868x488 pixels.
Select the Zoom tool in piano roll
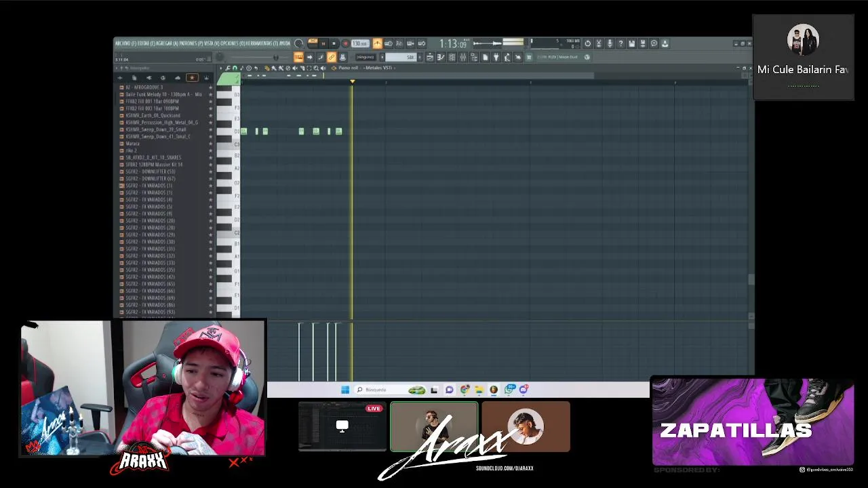pos(316,68)
